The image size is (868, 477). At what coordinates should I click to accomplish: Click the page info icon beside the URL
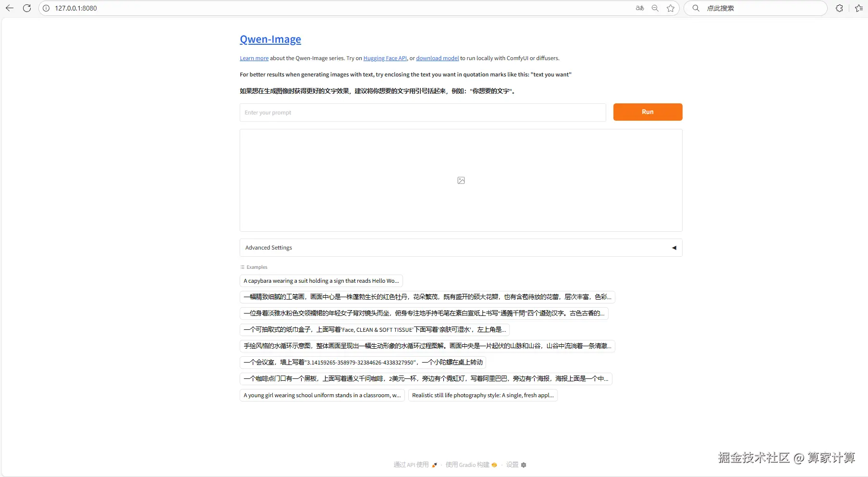pos(46,8)
